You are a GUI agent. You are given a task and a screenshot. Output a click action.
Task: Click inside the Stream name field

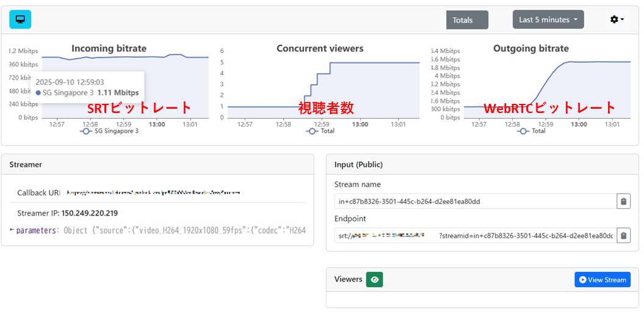(475, 202)
